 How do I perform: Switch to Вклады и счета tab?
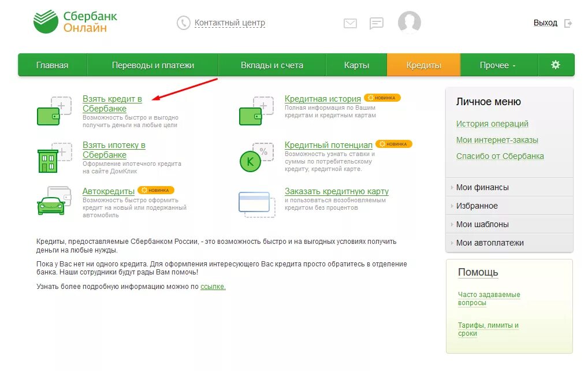pos(272,65)
